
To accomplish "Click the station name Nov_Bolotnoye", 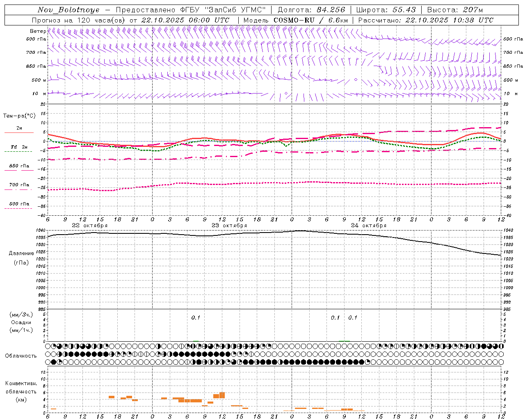I will click(x=68, y=10).
